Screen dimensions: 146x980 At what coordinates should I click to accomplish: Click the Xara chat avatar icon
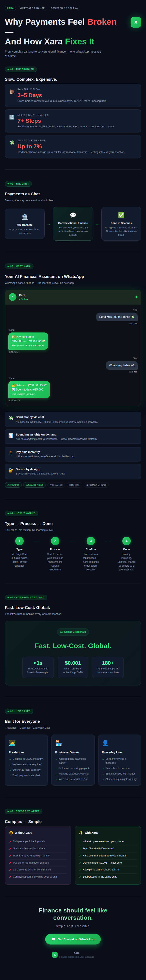13,297
